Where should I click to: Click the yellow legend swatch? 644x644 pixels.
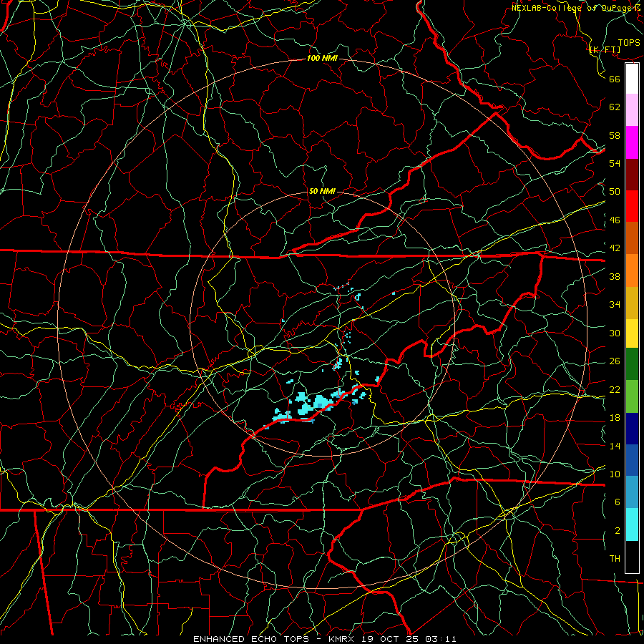coord(632,333)
